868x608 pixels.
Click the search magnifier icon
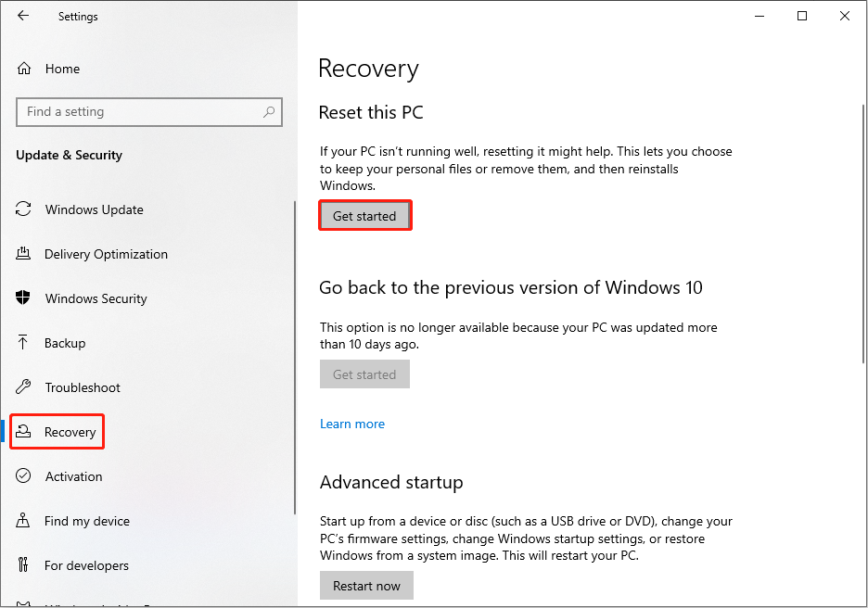[269, 112]
